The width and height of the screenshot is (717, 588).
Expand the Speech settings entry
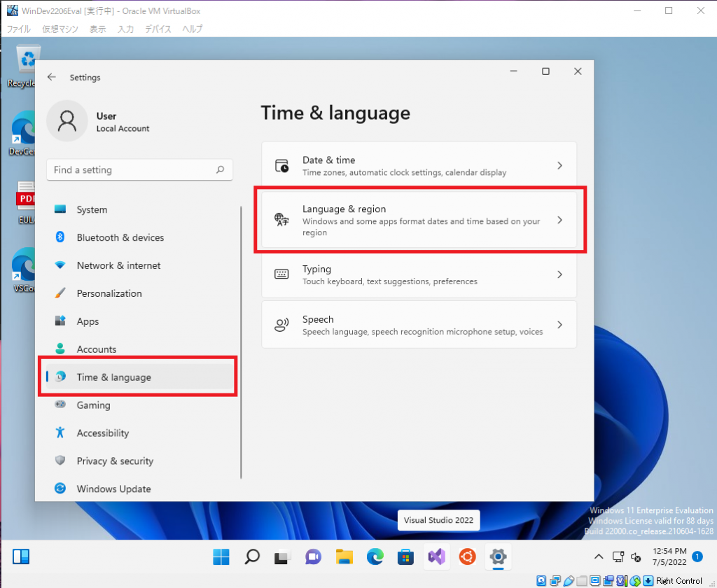pyautogui.click(x=419, y=324)
